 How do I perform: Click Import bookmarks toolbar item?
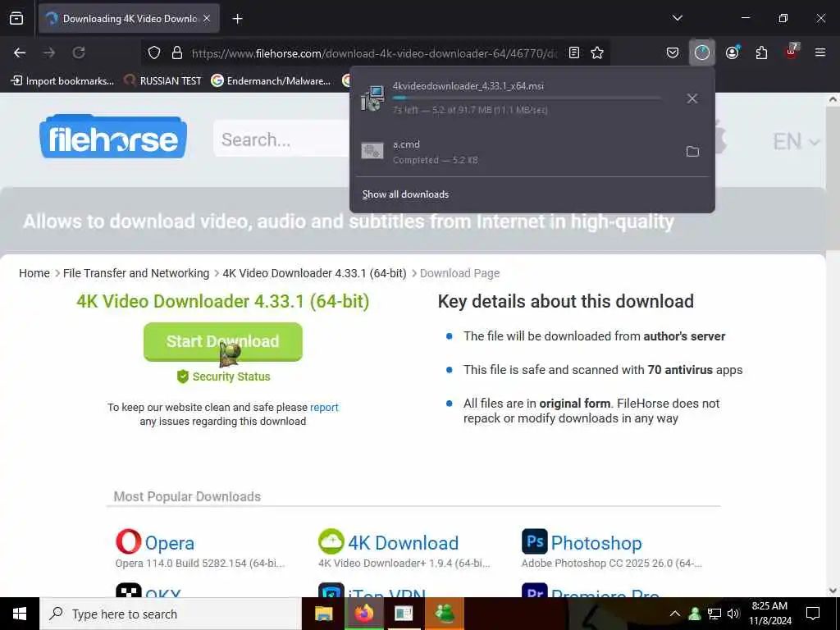(62, 81)
